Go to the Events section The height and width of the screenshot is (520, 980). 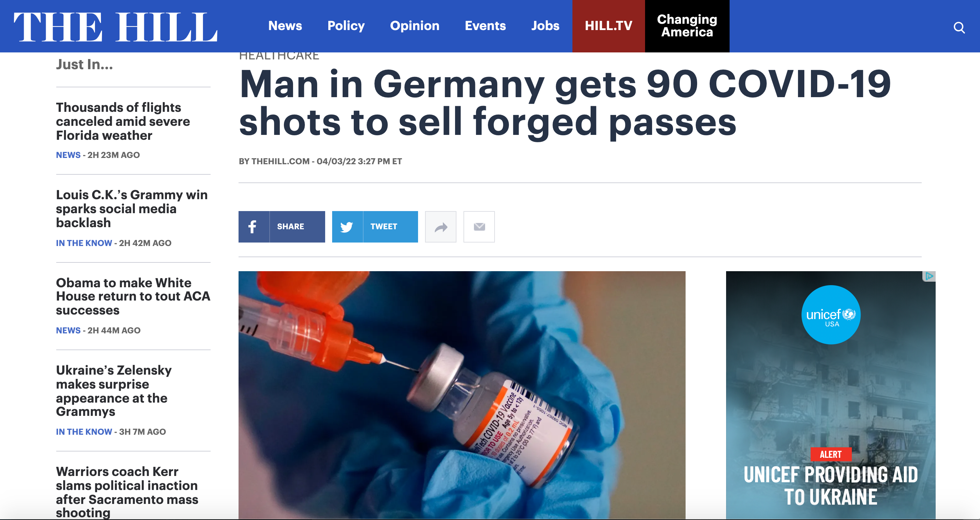(485, 26)
